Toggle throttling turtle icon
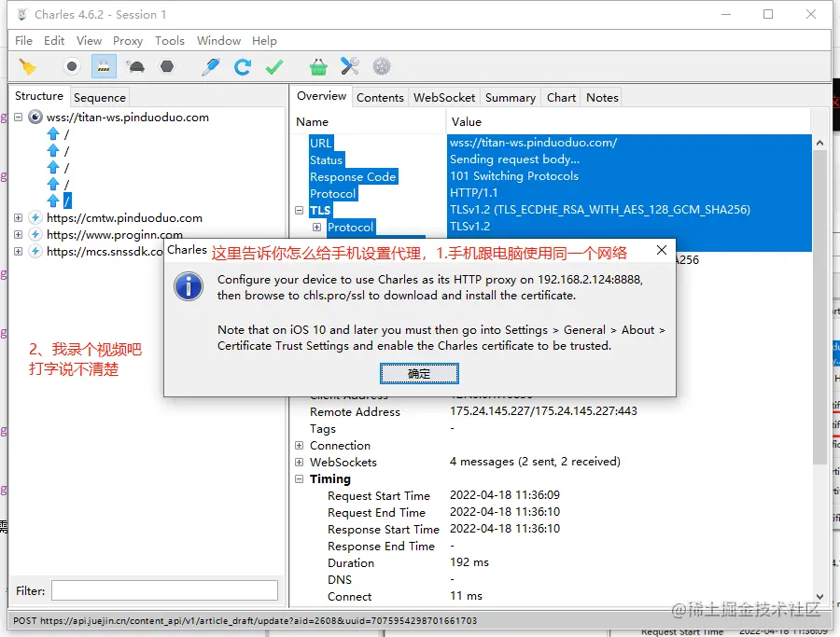The width and height of the screenshot is (840, 637). (135, 67)
